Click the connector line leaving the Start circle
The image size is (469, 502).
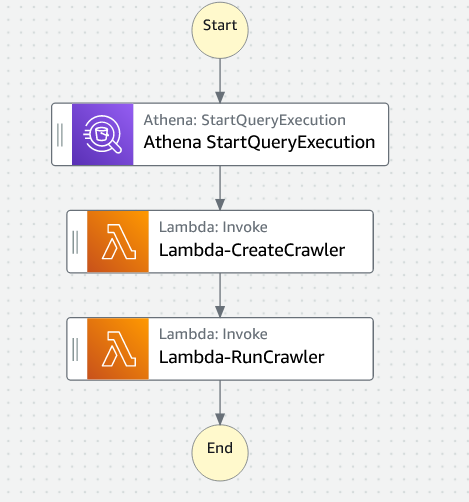click(220, 76)
